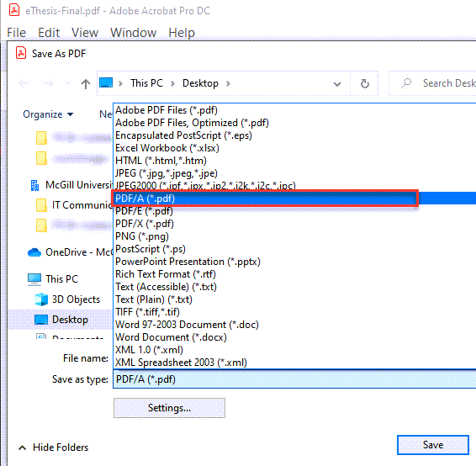The image size is (476, 466).
Task: Select McGill University in navigation pane
Action: (x=79, y=184)
